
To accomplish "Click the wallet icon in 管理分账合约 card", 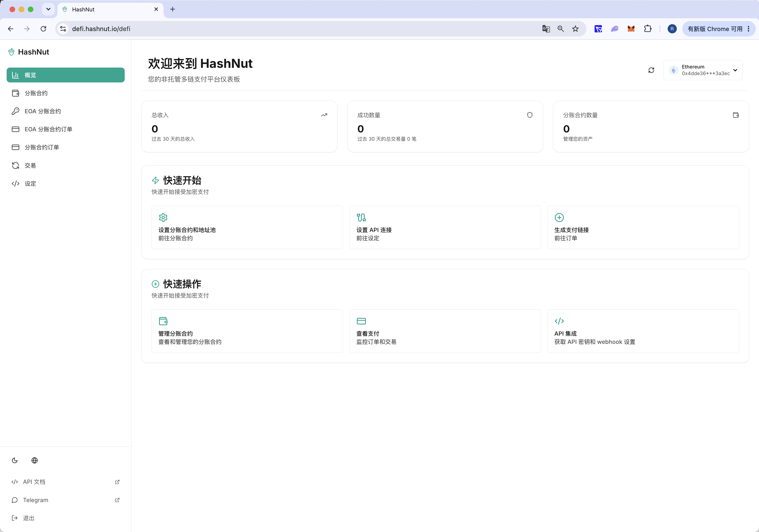I will [163, 321].
